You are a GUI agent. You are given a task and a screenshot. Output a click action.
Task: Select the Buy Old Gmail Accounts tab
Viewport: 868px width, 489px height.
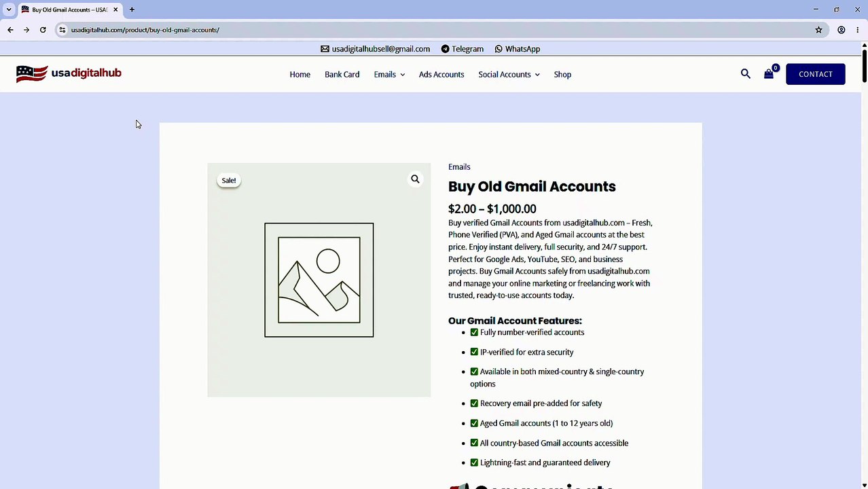point(70,10)
